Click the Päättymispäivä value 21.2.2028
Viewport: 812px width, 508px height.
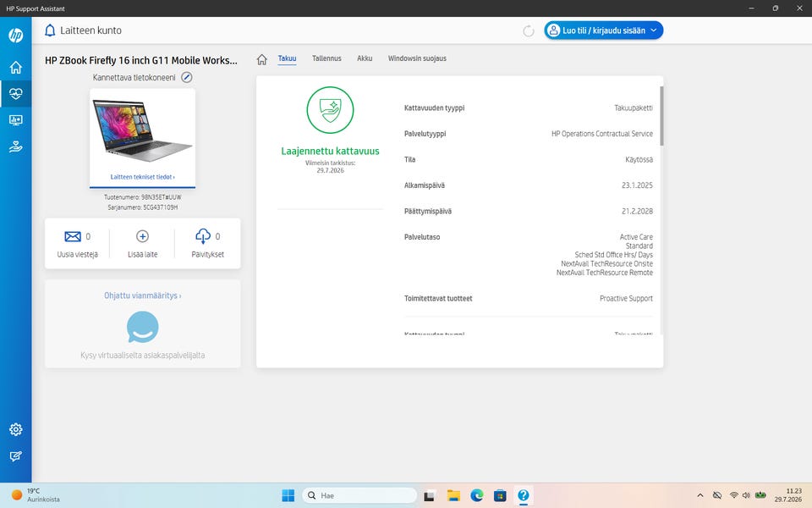coord(637,211)
